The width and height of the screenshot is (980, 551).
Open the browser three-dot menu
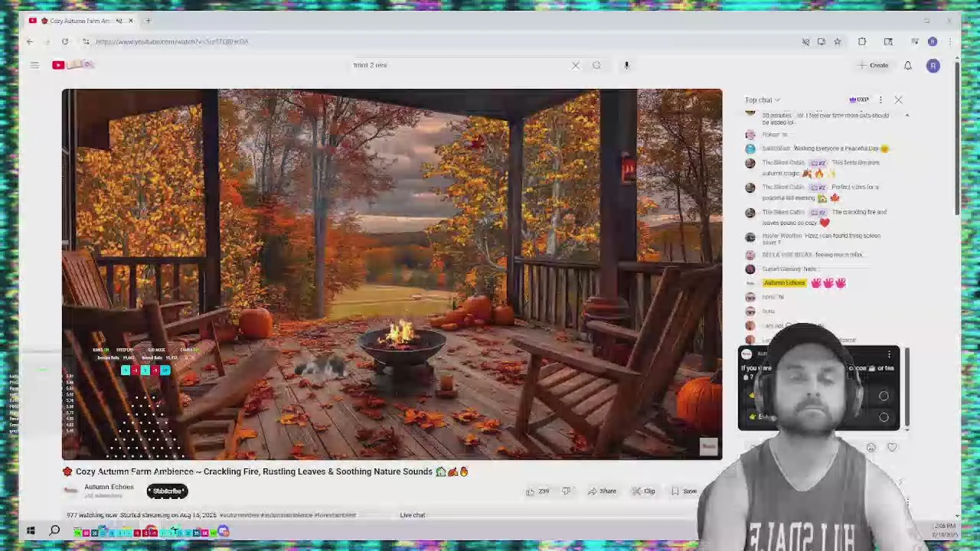pos(950,41)
